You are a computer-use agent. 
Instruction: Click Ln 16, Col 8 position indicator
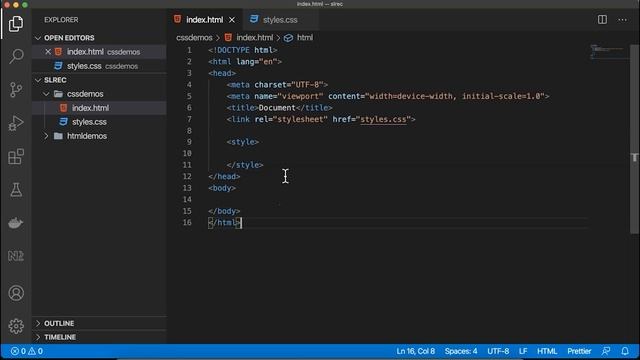click(416, 351)
